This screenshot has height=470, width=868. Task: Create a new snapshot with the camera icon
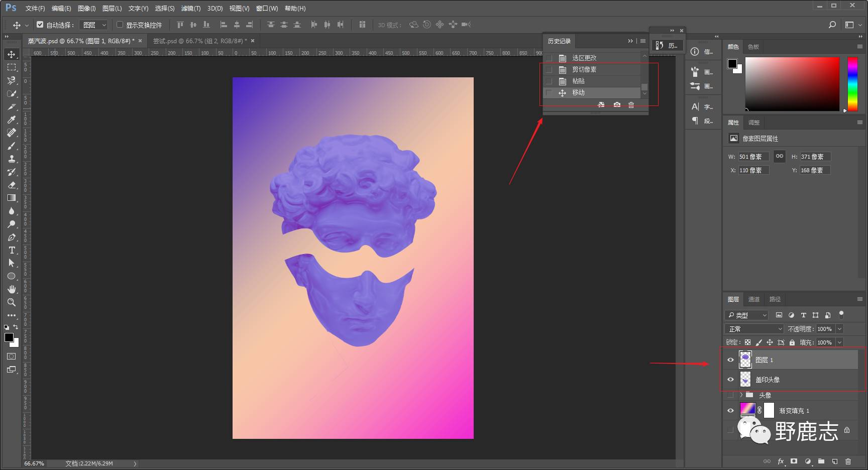click(x=617, y=105)
